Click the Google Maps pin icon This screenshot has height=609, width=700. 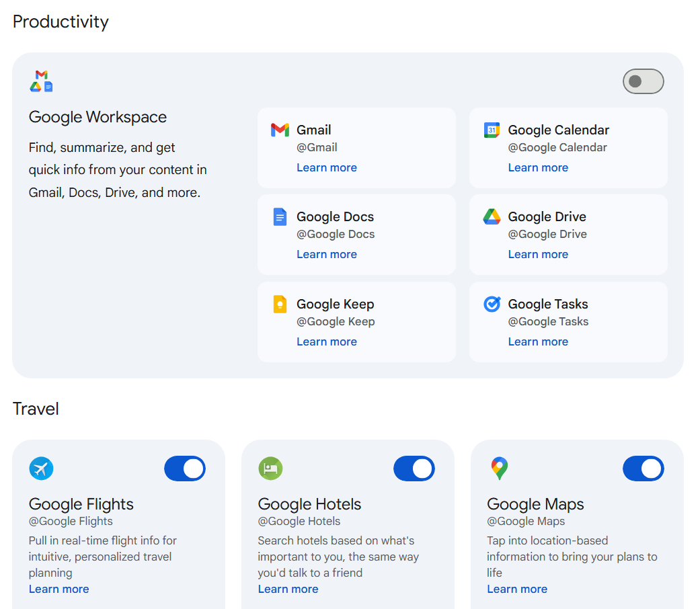tap(500, 469)
